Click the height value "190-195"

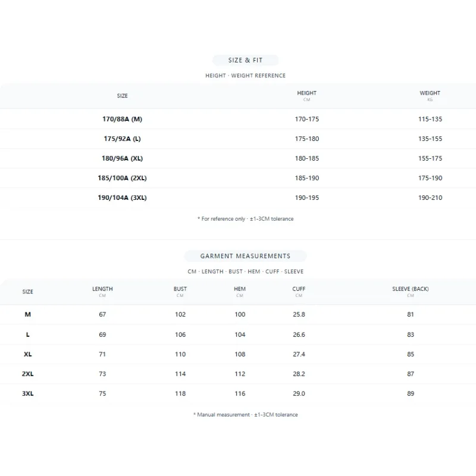[x=307, y=198]
